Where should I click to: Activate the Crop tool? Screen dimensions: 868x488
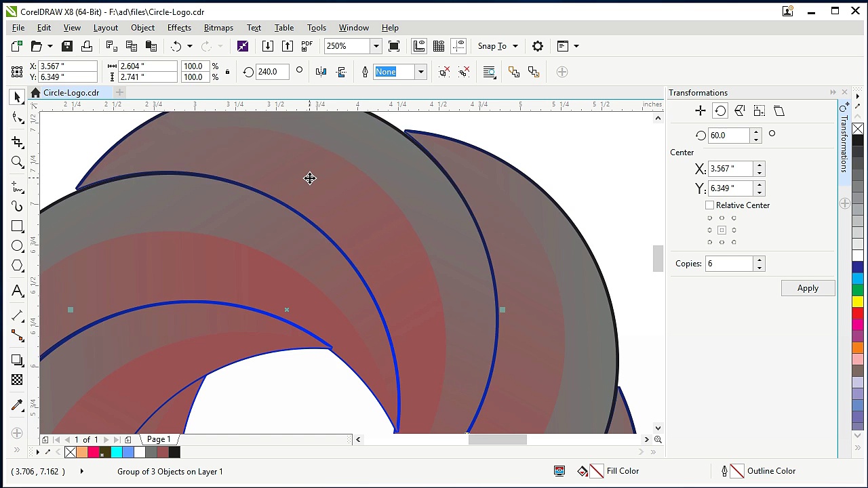(17, 142)
